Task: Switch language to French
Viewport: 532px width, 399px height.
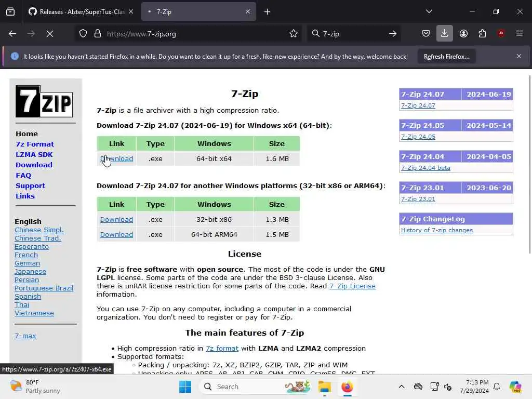Action: point(26,255)
